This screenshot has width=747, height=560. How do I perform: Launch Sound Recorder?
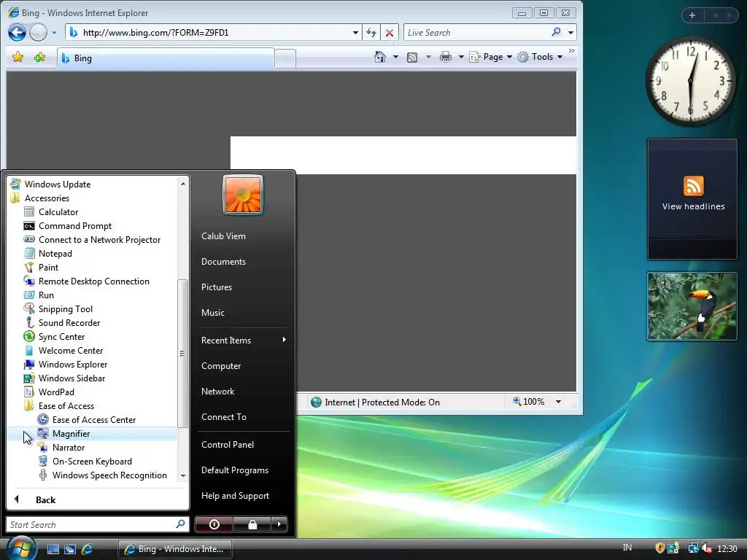[x=69, y=323]
